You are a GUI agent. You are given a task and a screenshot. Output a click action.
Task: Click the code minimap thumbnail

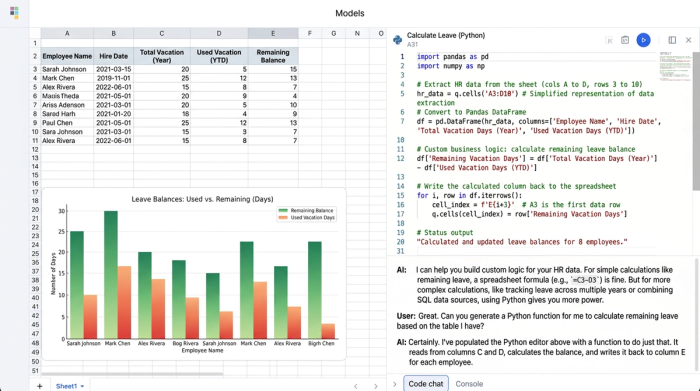point(675,67)
